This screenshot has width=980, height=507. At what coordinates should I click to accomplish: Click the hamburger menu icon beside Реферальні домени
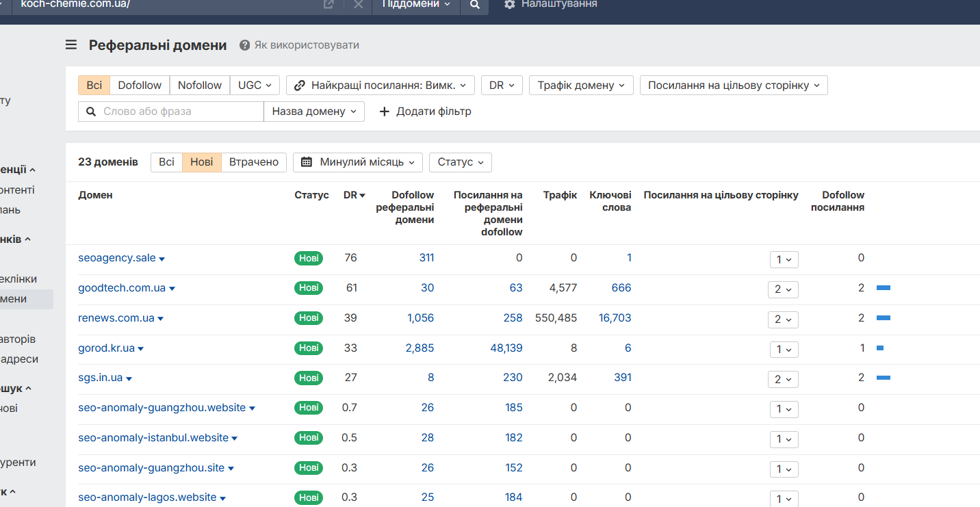point(71,45)
